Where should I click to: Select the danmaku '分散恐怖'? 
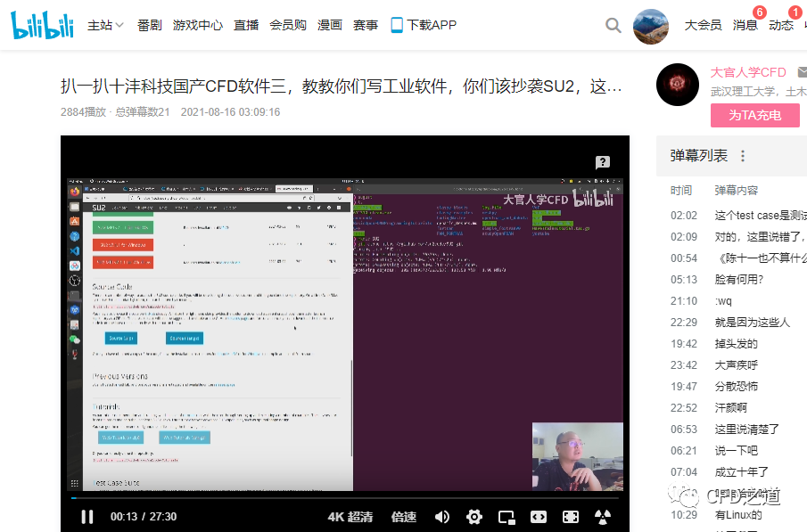[x=736, y=387]
